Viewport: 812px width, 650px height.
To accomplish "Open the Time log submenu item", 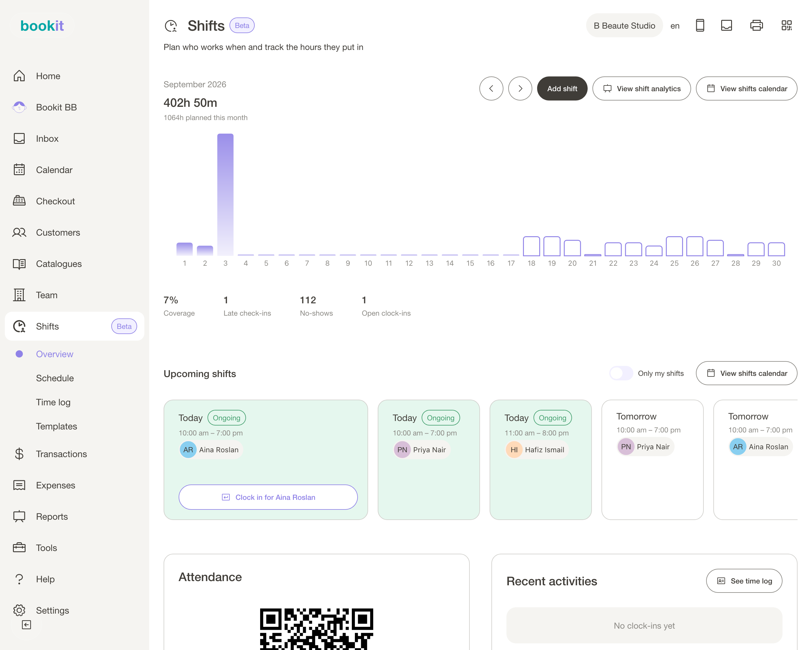I will (x=53, y=402).
